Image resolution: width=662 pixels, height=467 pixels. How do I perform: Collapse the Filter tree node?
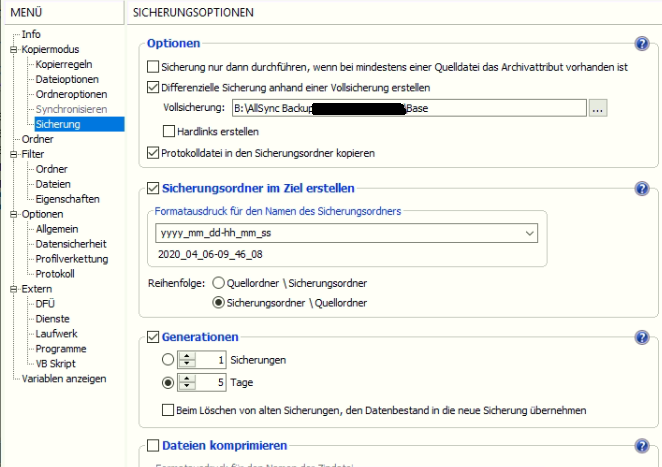click(14, 154)
